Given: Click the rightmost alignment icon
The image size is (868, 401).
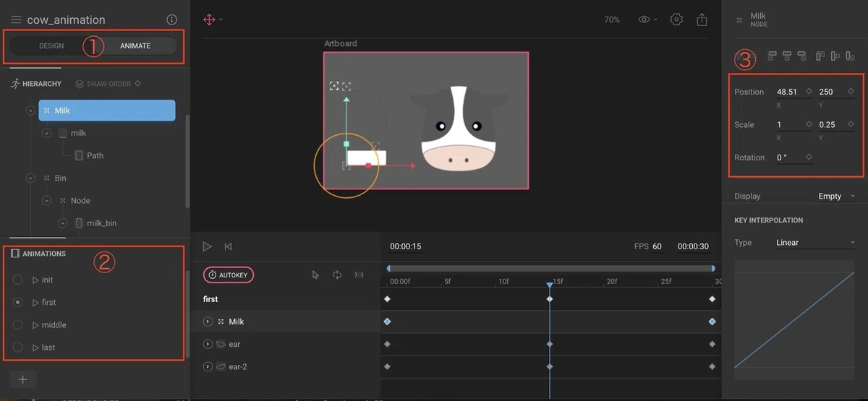Looking at the screenshot, I should tap(850, 56).
